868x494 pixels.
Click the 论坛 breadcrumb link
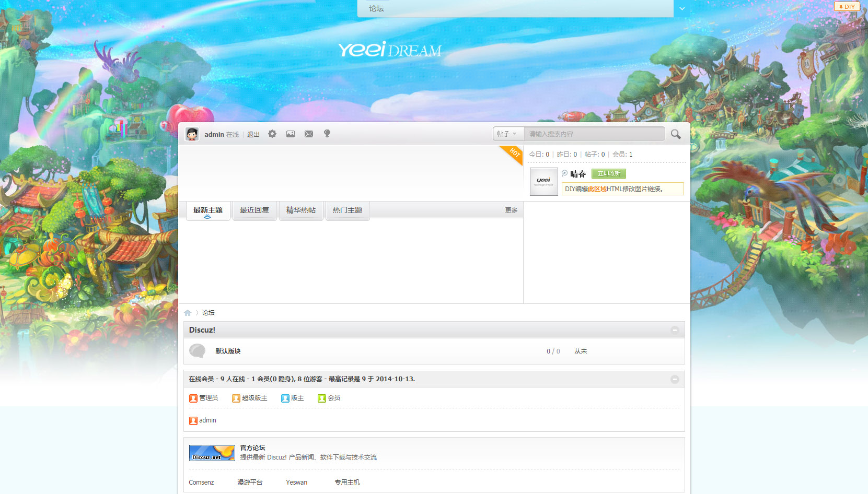[208, 313]
